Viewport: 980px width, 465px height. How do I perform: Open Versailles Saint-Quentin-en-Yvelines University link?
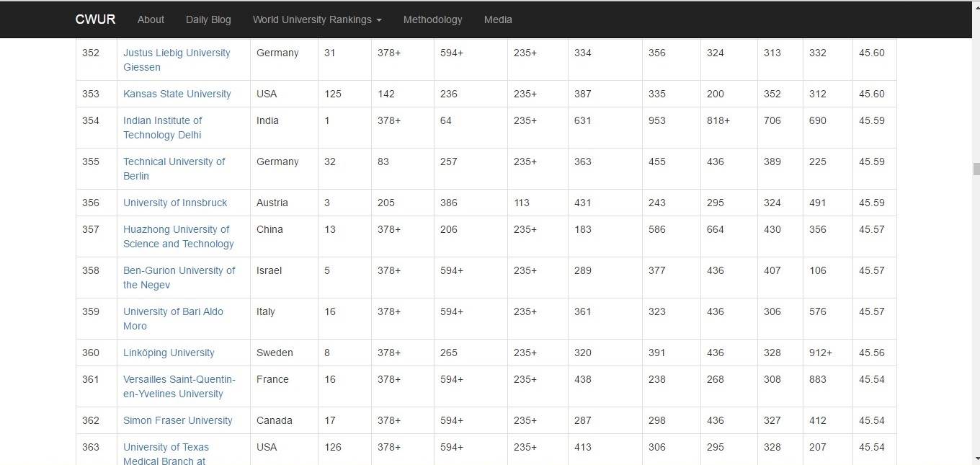(179, 380)
